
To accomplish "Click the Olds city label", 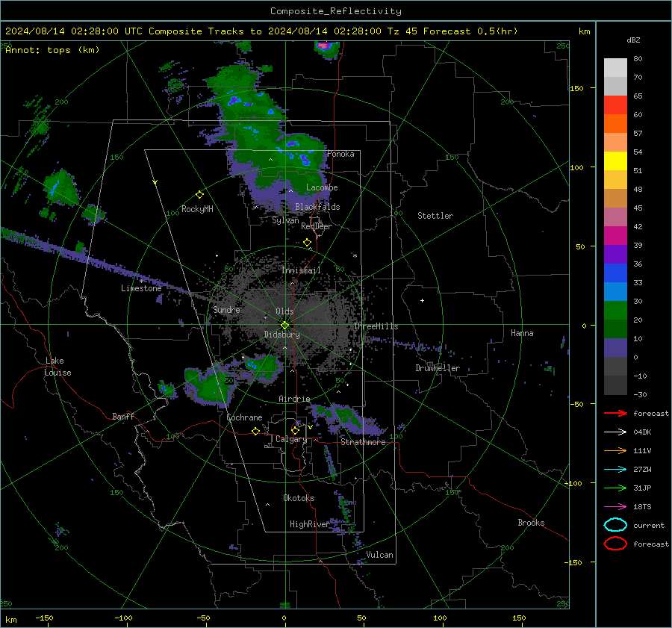I will [284, 311].
